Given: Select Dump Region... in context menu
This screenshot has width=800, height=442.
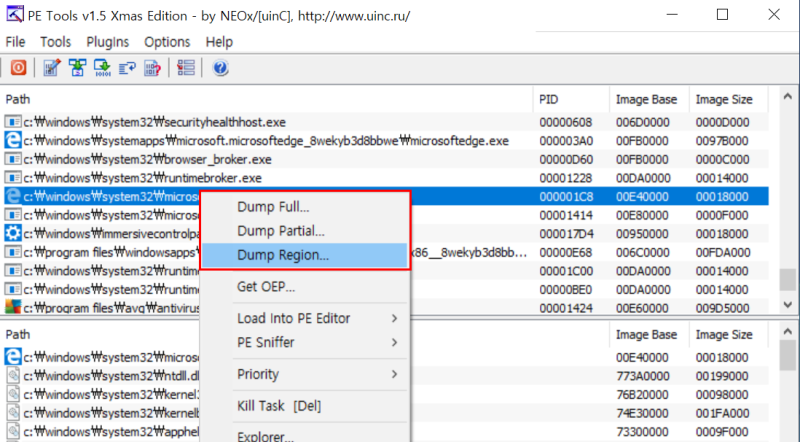Looking at the screenshot, I should click(x=305, y=255).
